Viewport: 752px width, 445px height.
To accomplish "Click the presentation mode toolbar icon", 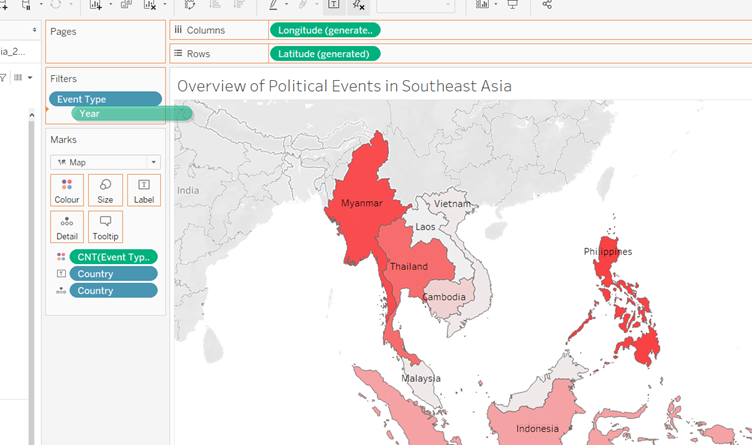I will tap(513, 5).
